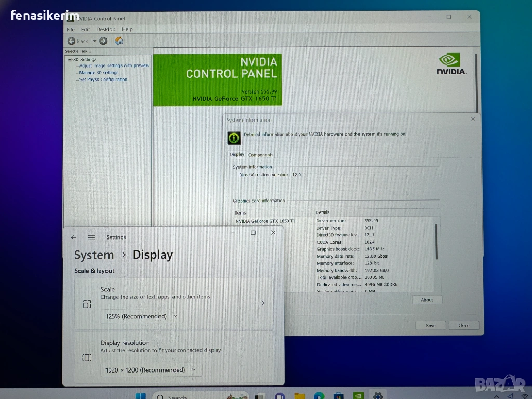
Task: Click the Back arrow in NVIDIA toolbar
Action: [72, 41]
